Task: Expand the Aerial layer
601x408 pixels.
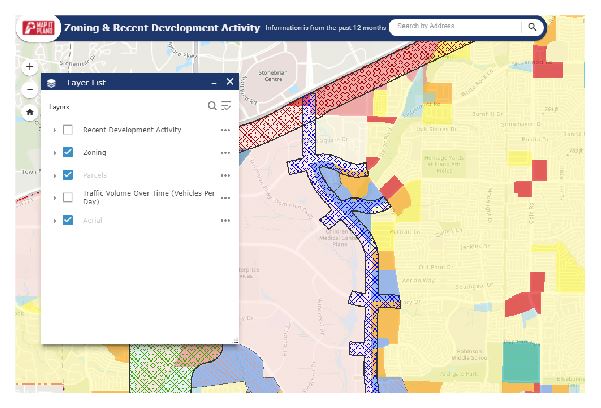Action: tap(54, 220)
